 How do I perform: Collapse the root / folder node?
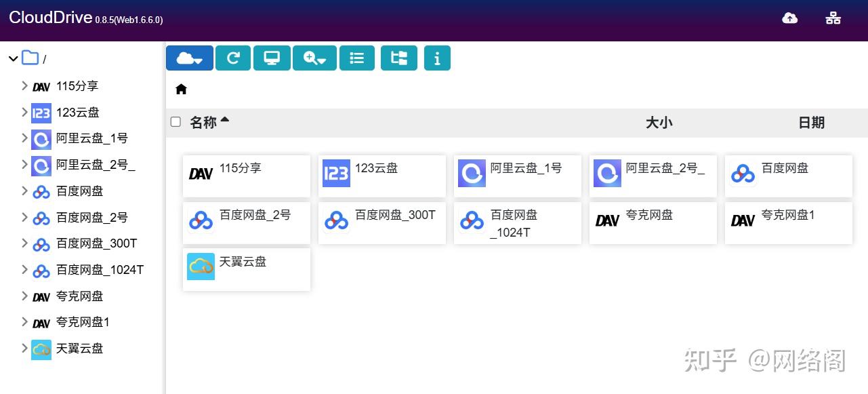pyautogui.click(x=12, y=58)
